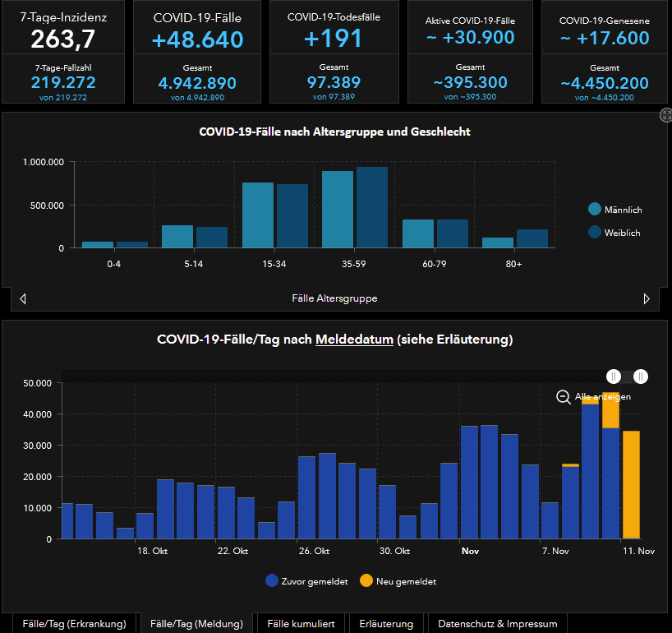Click the total deaths value 97.389
The width and height of the screenshot is (672, 633).
334,82
